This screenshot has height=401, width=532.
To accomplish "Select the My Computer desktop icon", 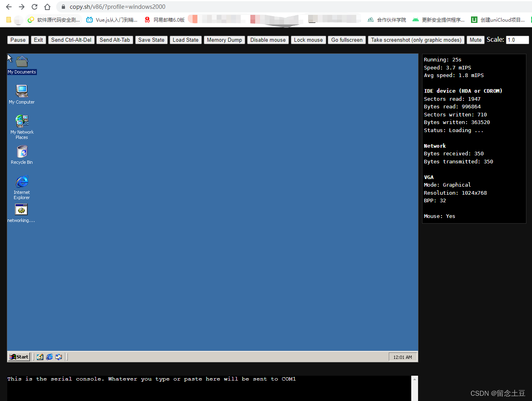I will pos(22,94).
